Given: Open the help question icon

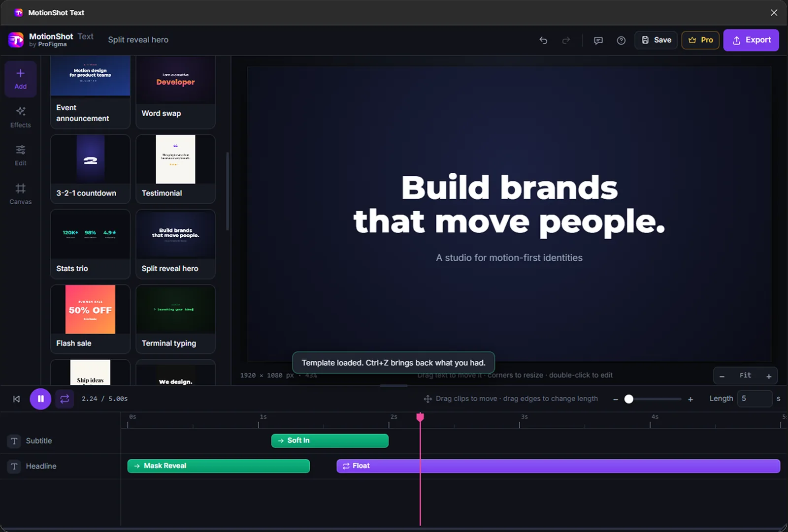Looking at the screenshot, I should pyautogui.click(x=621, y=40).
